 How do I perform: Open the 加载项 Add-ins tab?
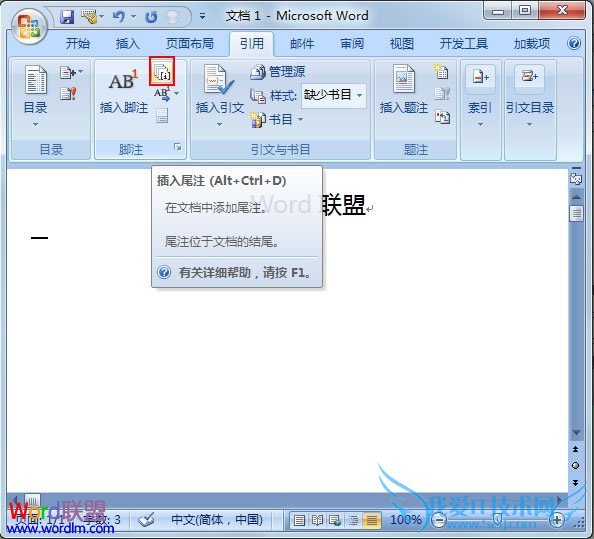click(532, 44)
